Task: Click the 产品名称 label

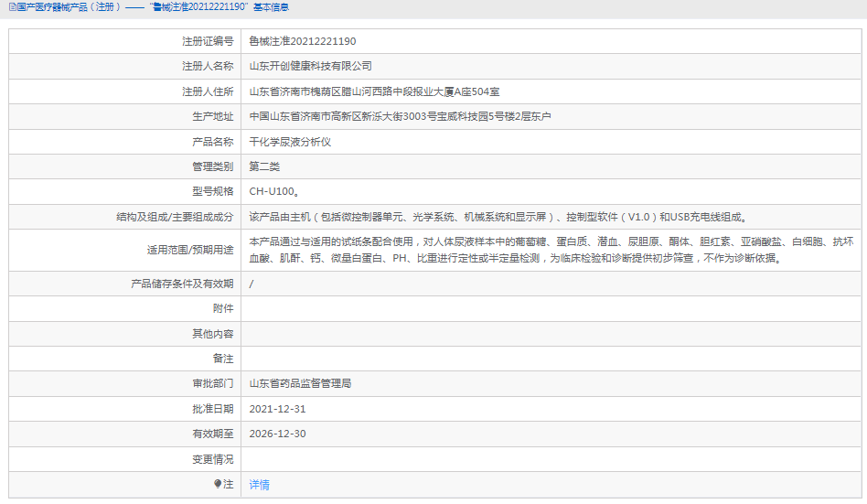Action: click(213, 142)
